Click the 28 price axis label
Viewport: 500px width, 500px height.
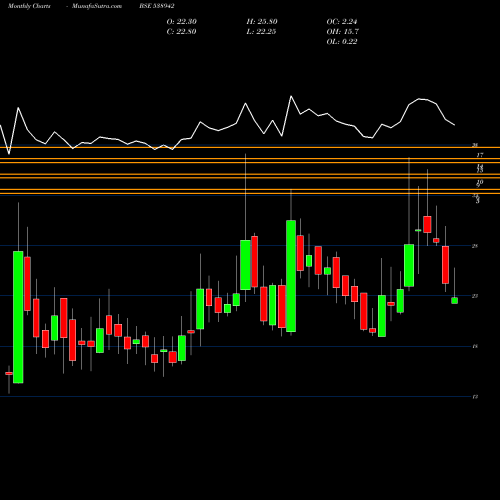click(x=475, y=246)
